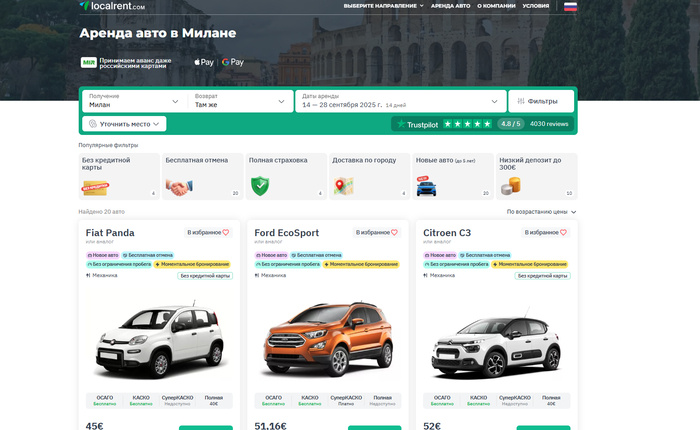Screen dimensions: 700x430
Task: Open the По возрастанию цены sort dropdown
Action: (541, 212)
